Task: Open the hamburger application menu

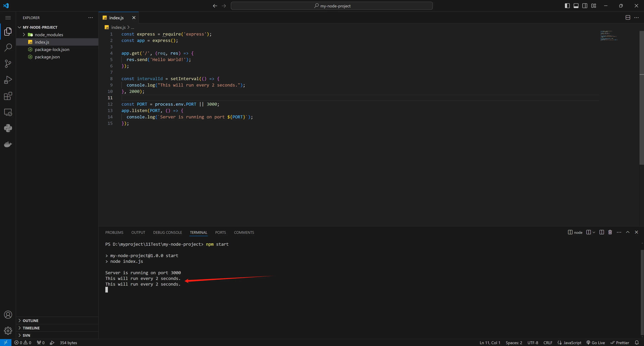Action: [x=8, y=18]
